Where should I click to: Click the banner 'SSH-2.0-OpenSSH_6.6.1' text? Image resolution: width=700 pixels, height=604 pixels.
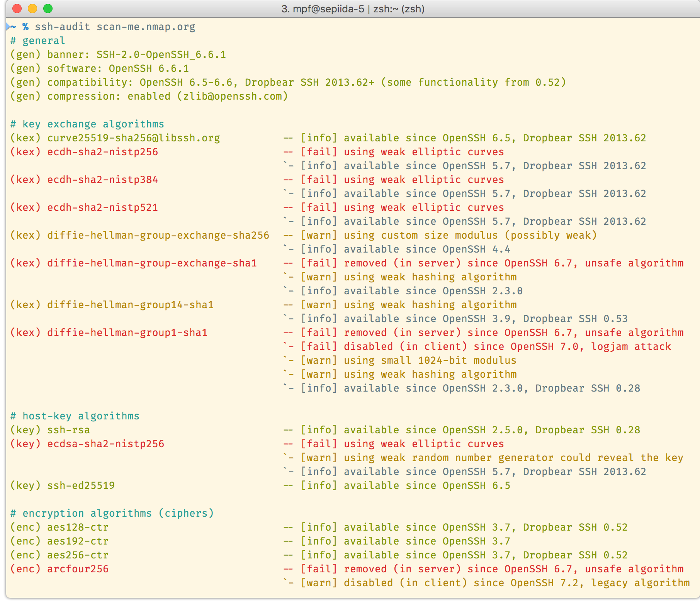(161, 54)
